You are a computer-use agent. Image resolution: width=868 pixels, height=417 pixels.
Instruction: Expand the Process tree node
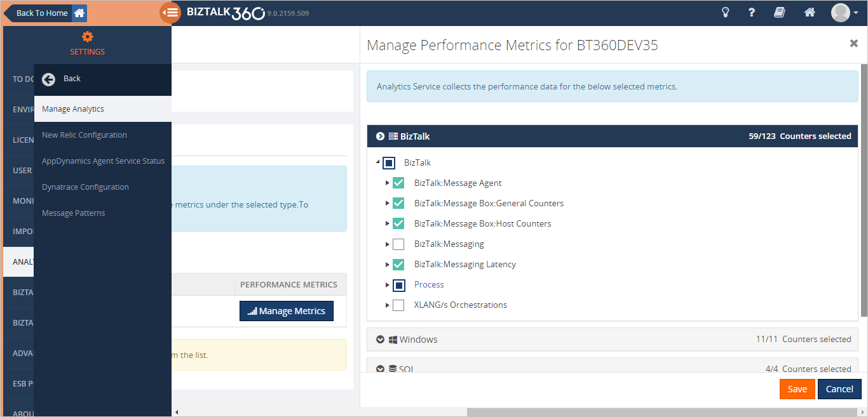[388, 285]
